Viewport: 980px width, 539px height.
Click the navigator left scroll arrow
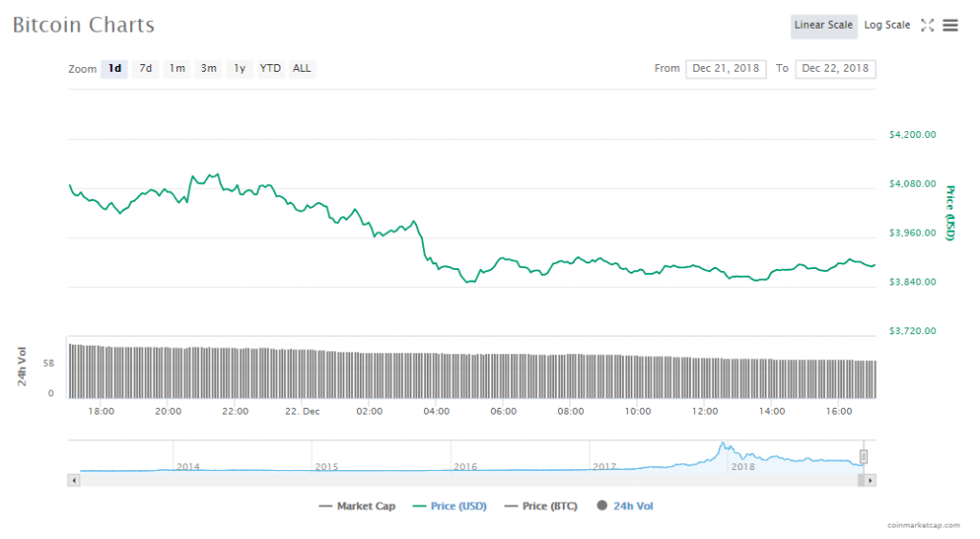coord(74,481)
